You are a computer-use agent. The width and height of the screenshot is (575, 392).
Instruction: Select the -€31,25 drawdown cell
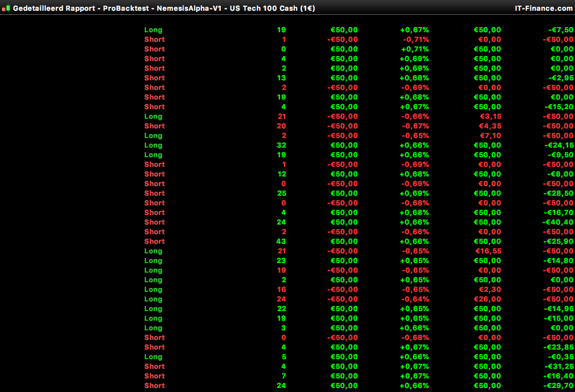click(559, 367)
